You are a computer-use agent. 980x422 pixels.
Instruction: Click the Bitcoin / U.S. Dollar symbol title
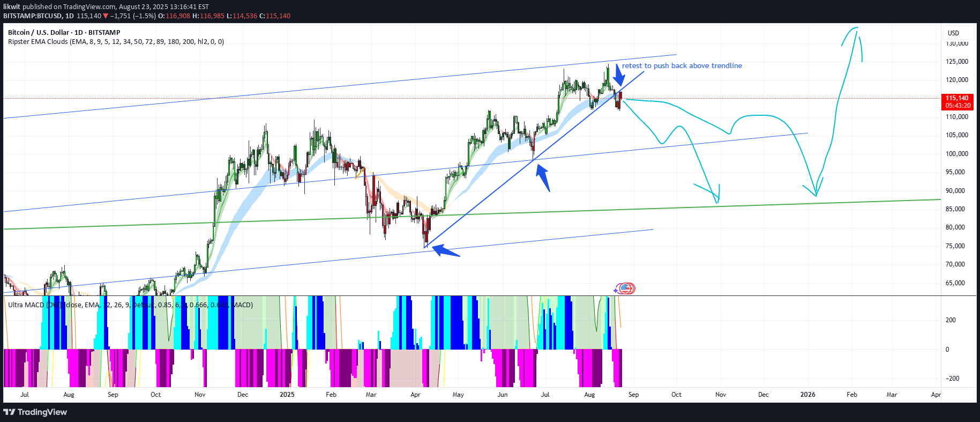coord(64,33)
